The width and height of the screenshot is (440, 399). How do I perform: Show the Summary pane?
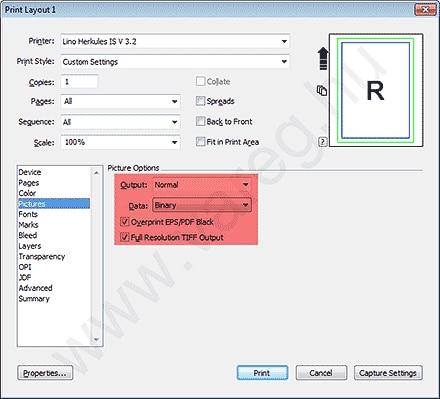coord(54,299)
